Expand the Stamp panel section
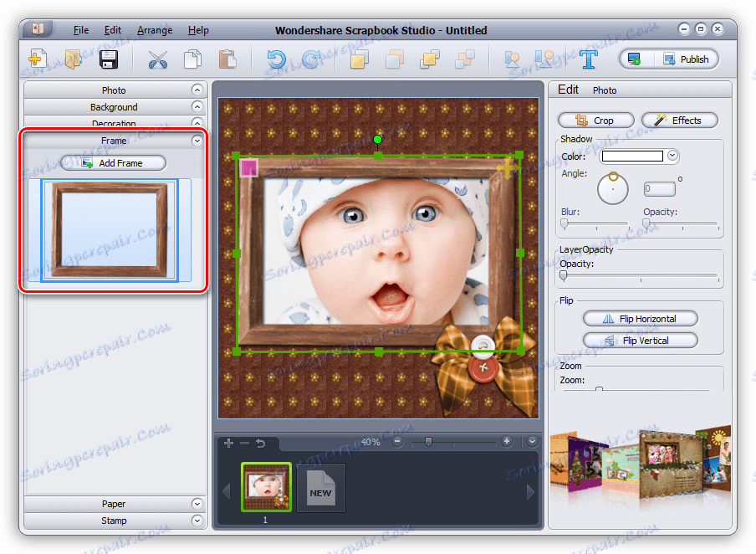Viewport: 756px width, 554px height. pos(114,521)
